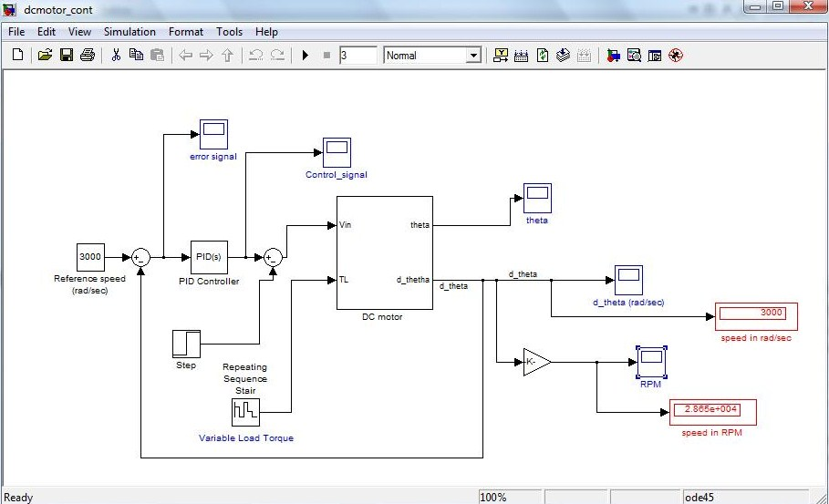This screenshot has width=829, height=504.
Task: Select the Repeating Sequence Stair block
Action: click(x=245, y=412)
